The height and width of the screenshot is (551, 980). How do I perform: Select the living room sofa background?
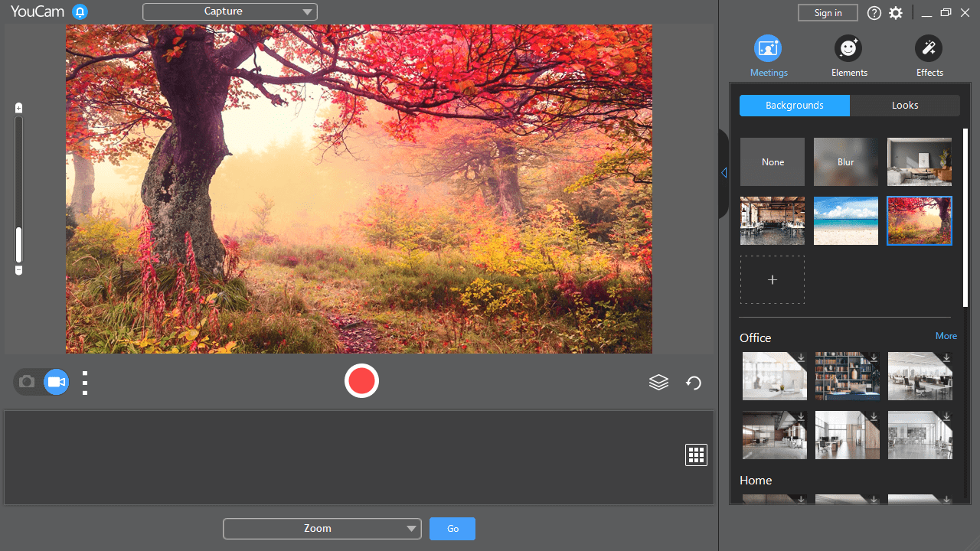(920, 161)
